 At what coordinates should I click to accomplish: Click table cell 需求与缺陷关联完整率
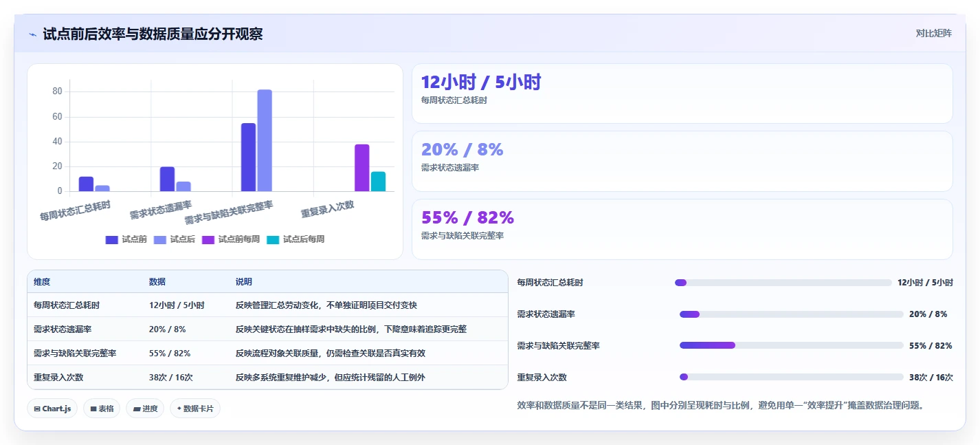coord(75,354)
